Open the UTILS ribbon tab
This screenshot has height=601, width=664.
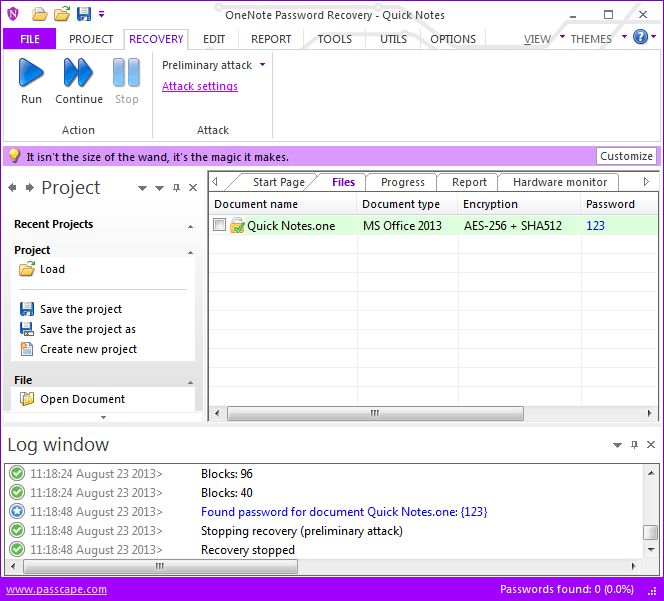[x=393, y=39]
